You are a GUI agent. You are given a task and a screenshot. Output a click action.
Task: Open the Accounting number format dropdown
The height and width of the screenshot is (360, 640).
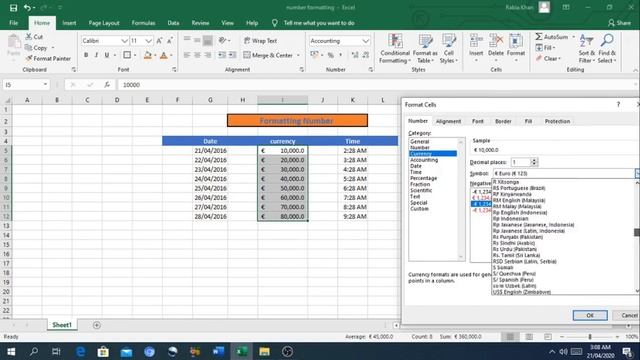coord(365,41)
